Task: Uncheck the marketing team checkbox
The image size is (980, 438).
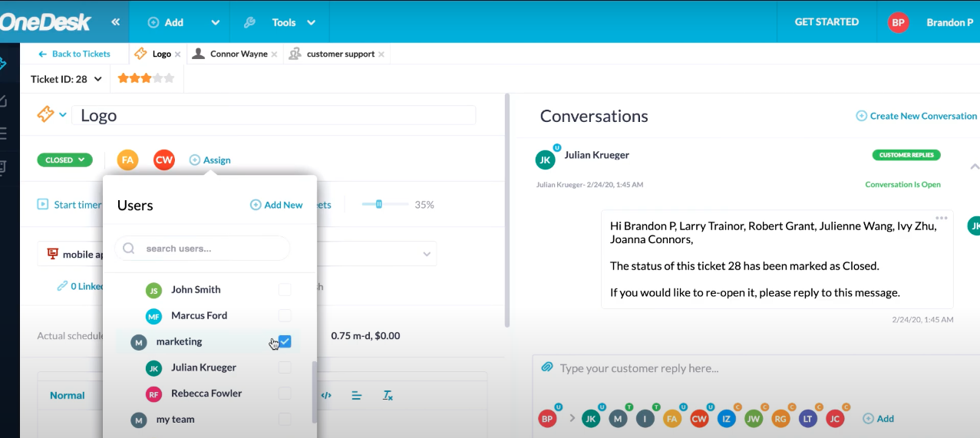Action: point(285,341)
